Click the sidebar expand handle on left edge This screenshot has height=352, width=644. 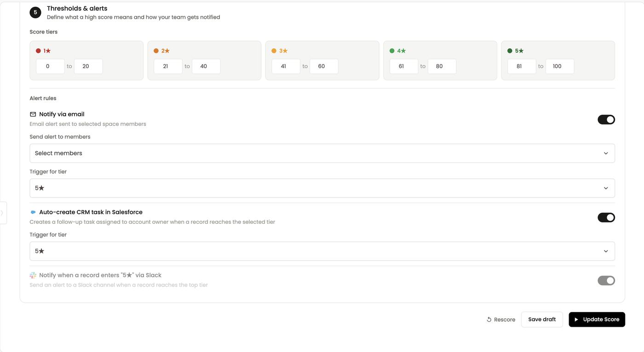3,213
